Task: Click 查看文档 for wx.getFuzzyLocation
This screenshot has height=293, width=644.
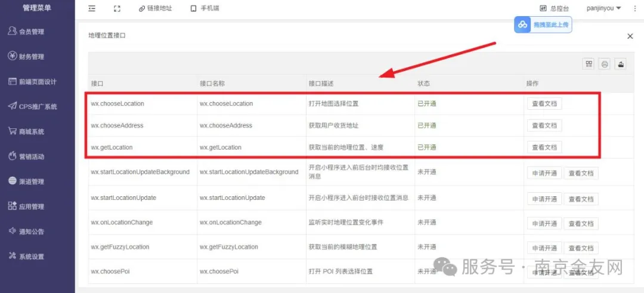Action: [x=581, y=248]
